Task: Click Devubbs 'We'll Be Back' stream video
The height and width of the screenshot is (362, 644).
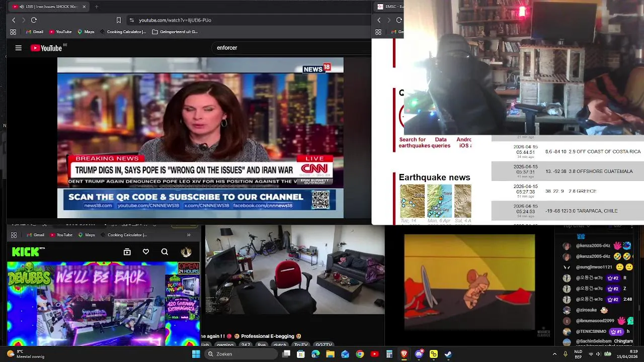Action: pyautogui.click(x=104, y=303)
